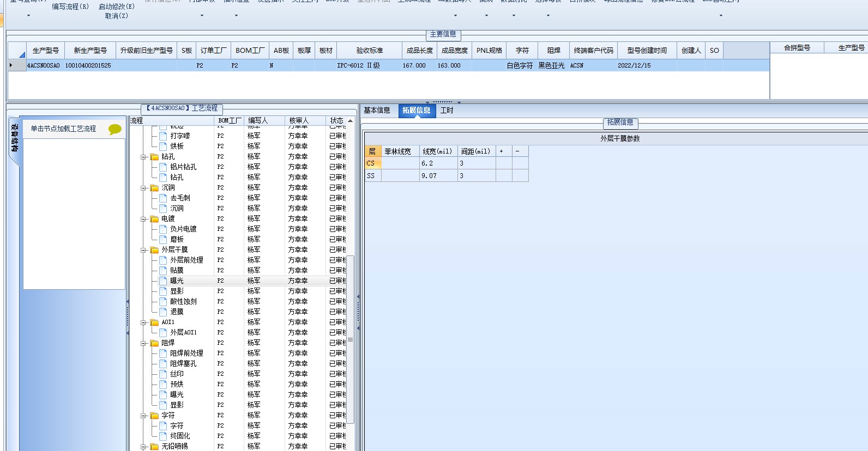Click the 生产型号 column header in 主要信息
Screen dimensions: 868x451
click(46, 51)
